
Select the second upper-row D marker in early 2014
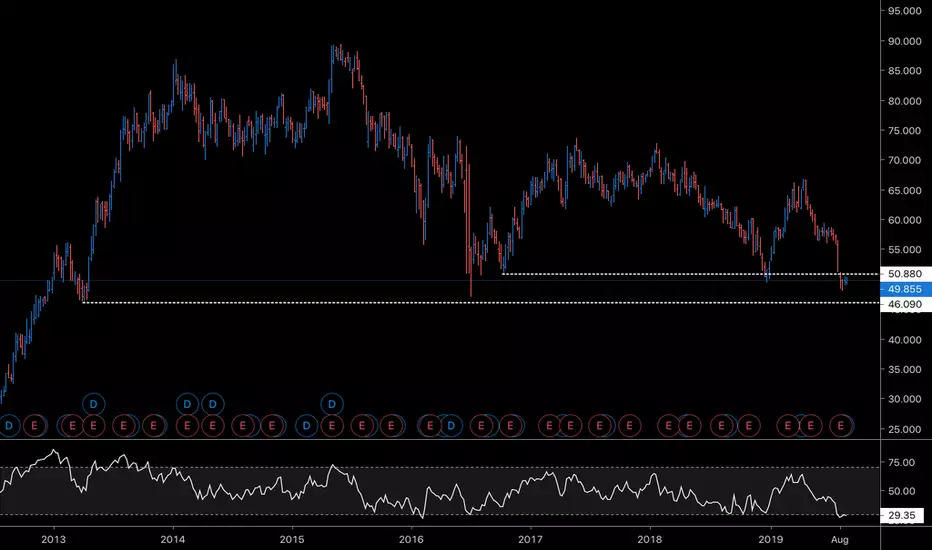pyautogui.click(x=213, y=404)
